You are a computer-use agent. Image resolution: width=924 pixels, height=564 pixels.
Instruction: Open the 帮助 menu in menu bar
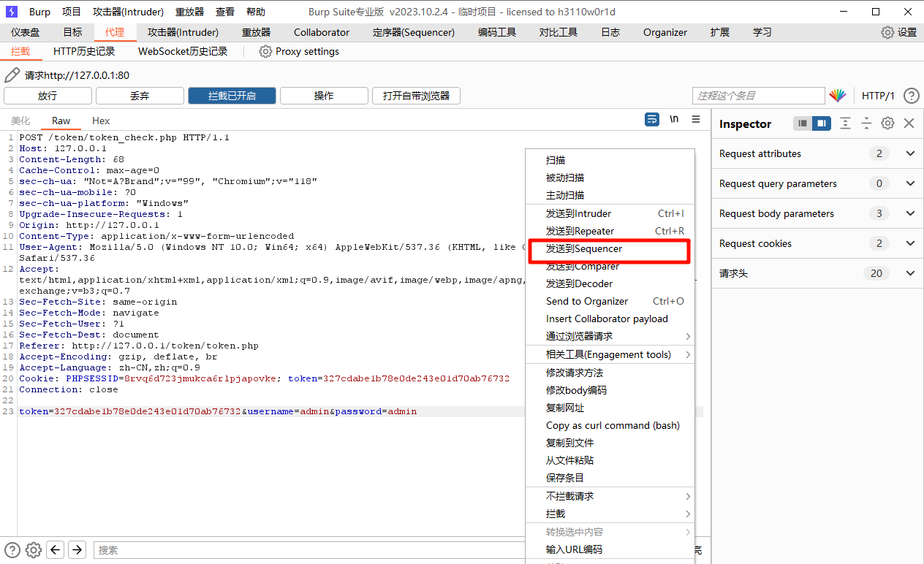[256, 12]
